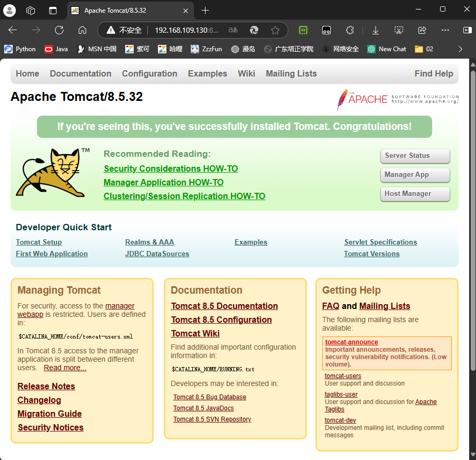Click the Tomcat cat mascot image
The image size is (476, 460).
[52, 172]
